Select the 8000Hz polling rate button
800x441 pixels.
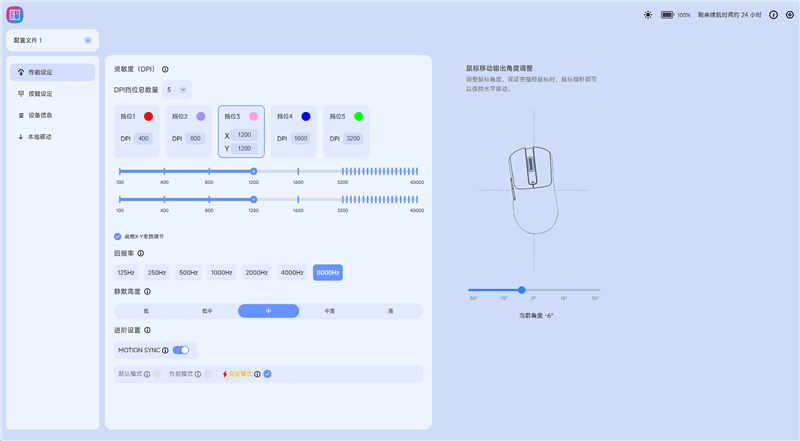point(328,273)
